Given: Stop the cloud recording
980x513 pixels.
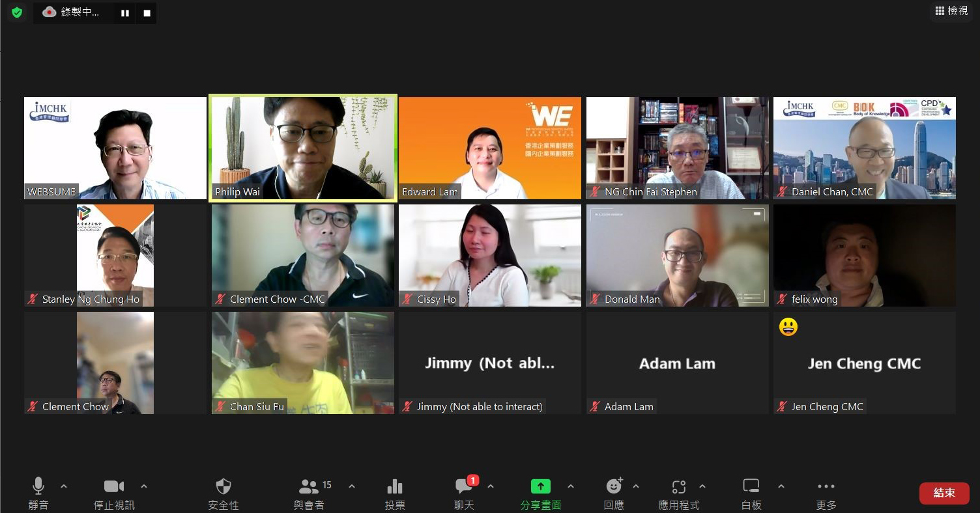Looking at the screenshot, I should 147,13.
